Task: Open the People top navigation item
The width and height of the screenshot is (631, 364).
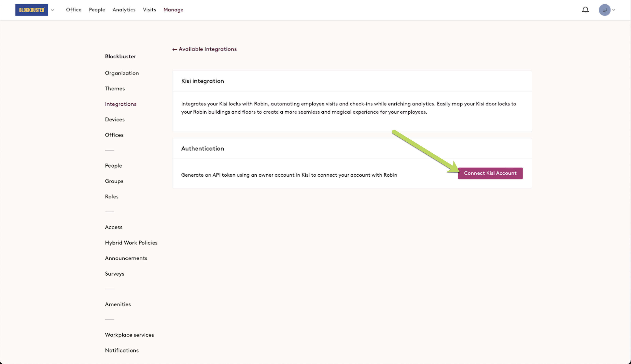Action: 97,10
